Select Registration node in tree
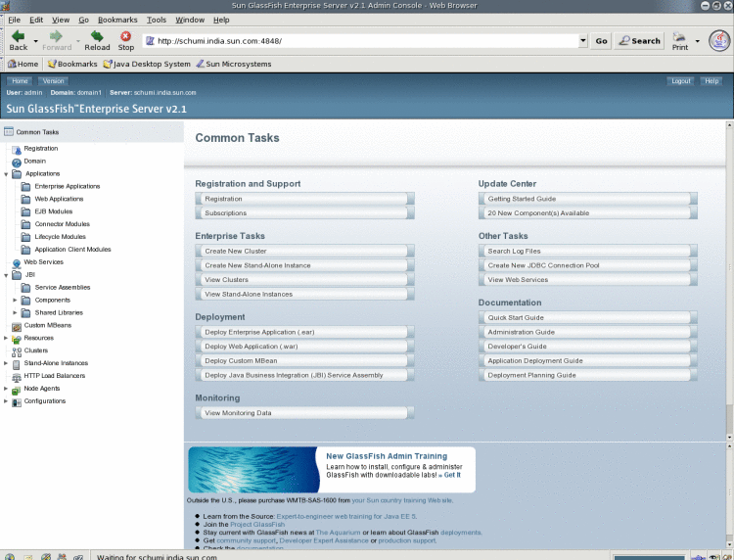 click(41, 149)
